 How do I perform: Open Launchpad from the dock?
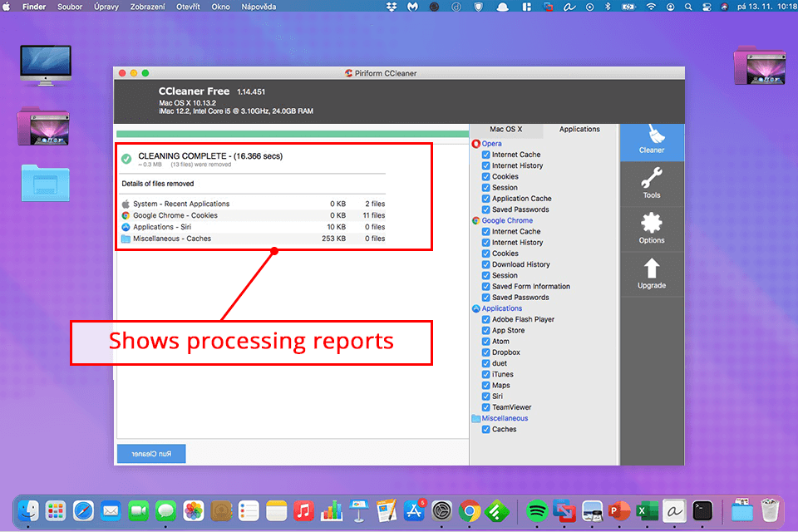(x=56, y=510)
